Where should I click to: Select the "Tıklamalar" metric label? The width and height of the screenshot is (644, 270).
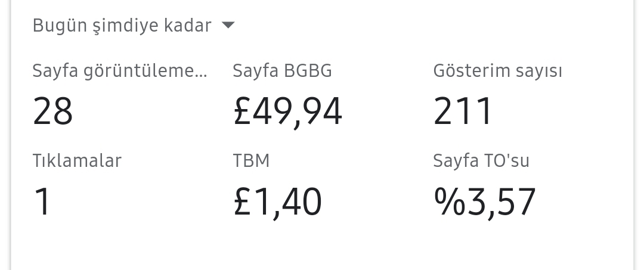point(77,160)
